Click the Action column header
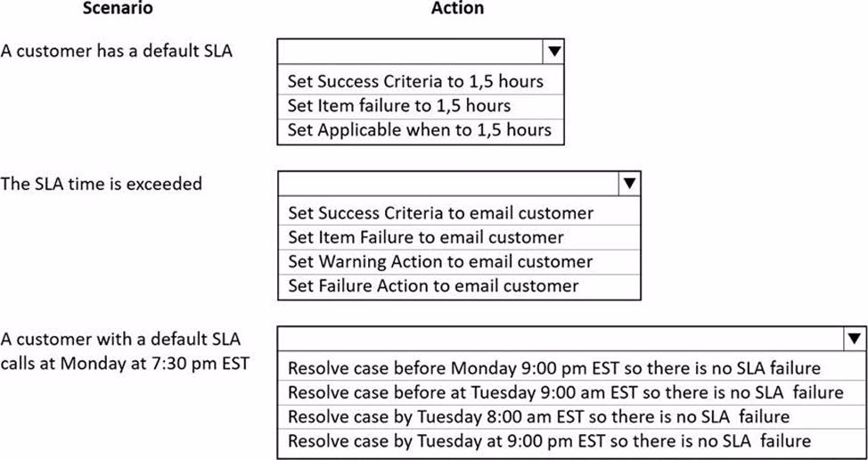868x460 pixels. coord(457,9)
